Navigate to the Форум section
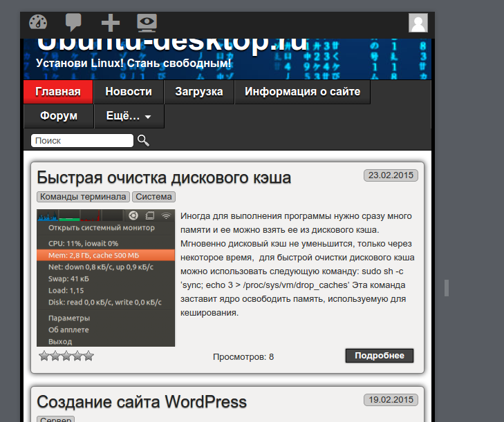 coord(58,116)
